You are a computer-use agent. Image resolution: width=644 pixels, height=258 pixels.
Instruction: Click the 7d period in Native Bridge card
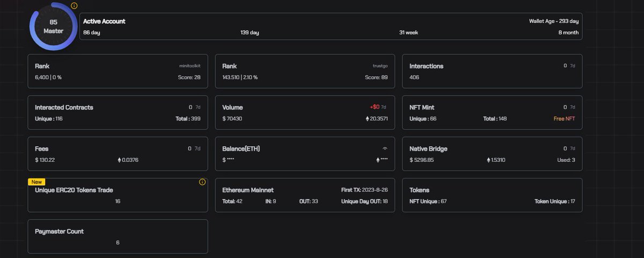(573, 149)
